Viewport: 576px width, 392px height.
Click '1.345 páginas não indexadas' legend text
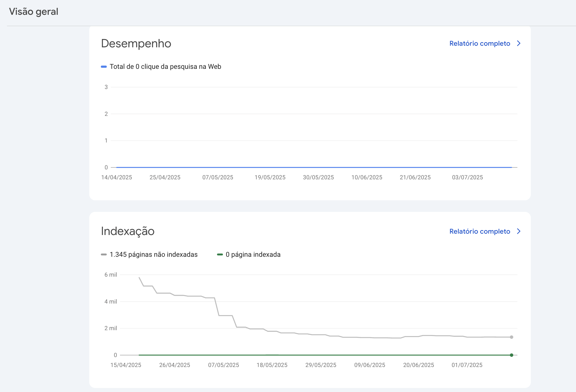click(154, 255)
